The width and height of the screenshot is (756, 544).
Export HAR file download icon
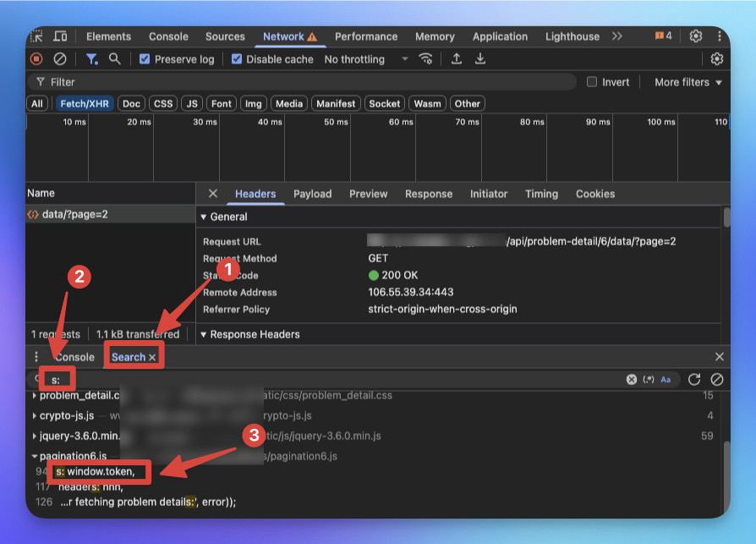(479, 59)
